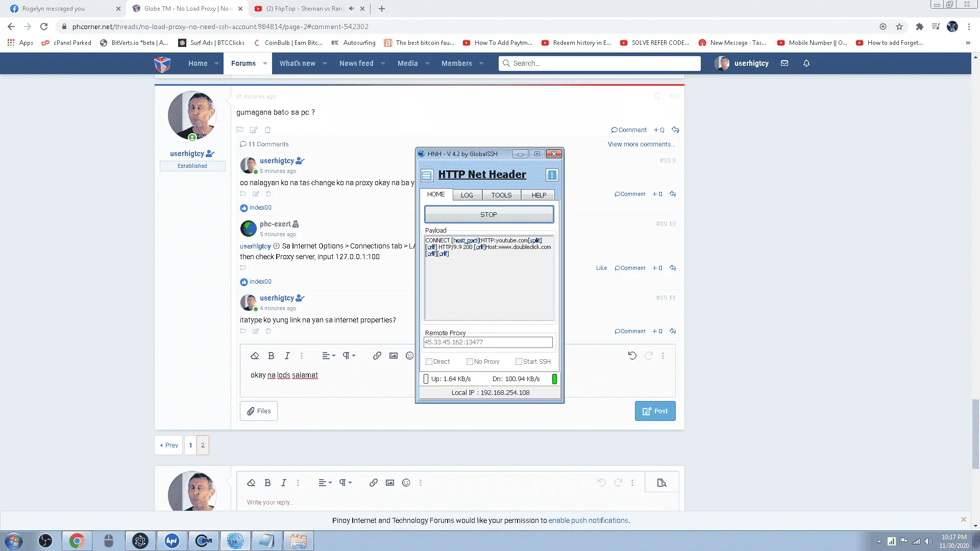Click the reply arrow icon on post #39

pos(675,130)
